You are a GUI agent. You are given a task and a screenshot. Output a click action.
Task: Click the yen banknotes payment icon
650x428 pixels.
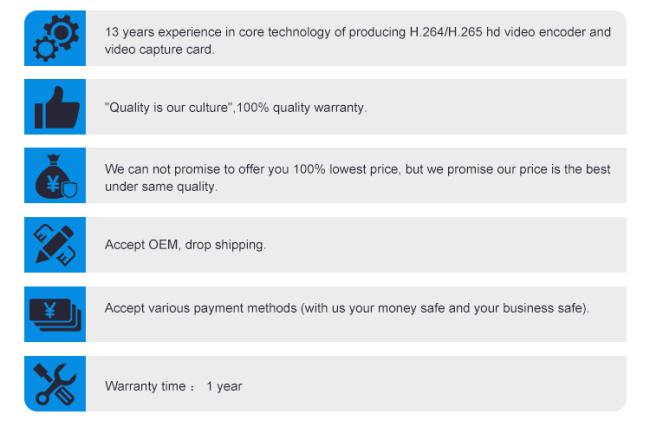[x=55, y=315]
